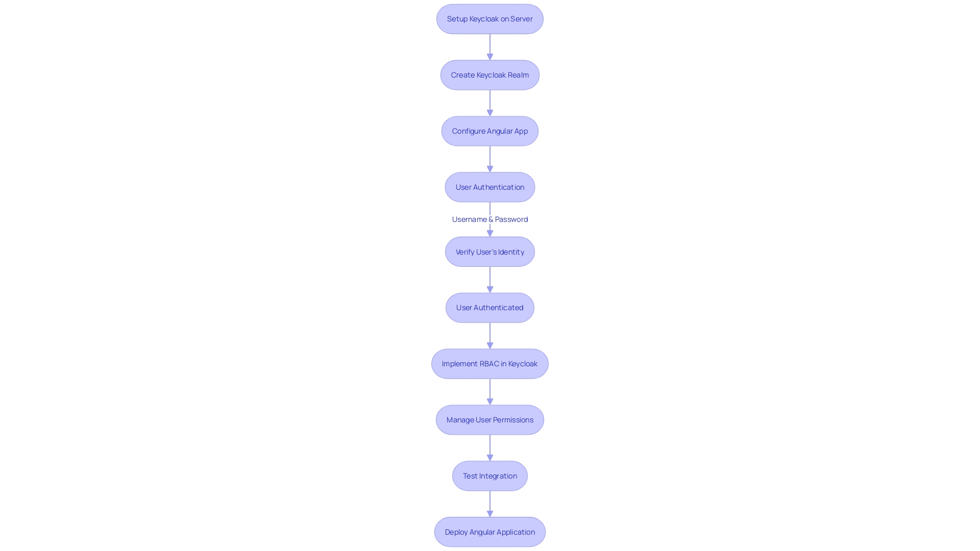The height and width of the screenshot is (551, 980).
Task: Click the arrow connector between Keycloak Realm and Angular App
Action: point(489,102)
